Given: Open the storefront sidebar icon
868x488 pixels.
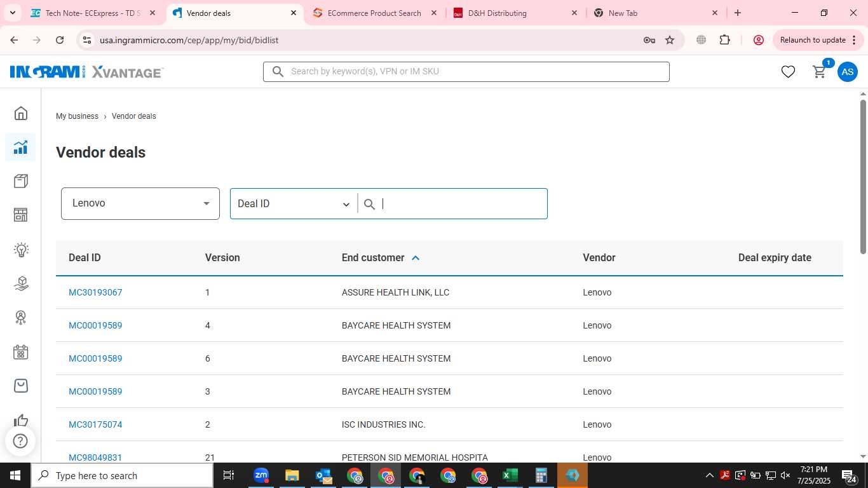Looking at the screenshot, I should pos(21,215).
